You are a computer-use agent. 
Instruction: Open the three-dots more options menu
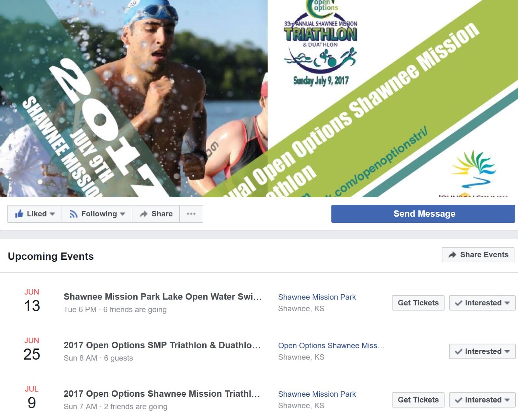coord(191,214)
